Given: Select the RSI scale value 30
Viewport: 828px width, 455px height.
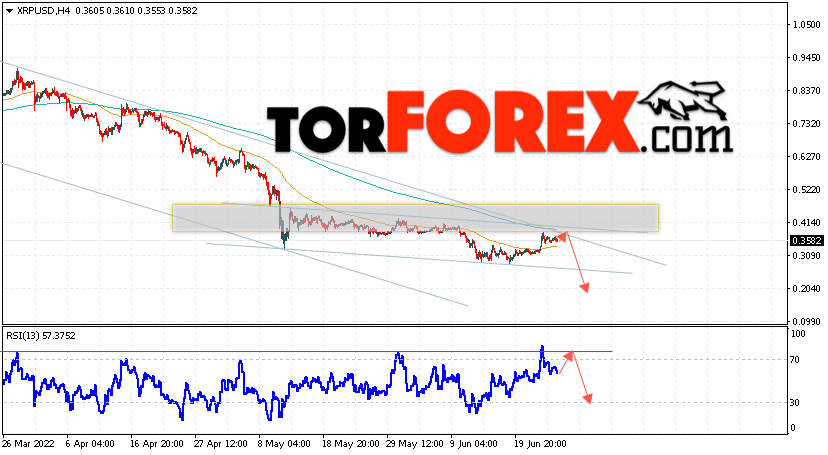Looking at the screenshot, I should tap(795, 403).
